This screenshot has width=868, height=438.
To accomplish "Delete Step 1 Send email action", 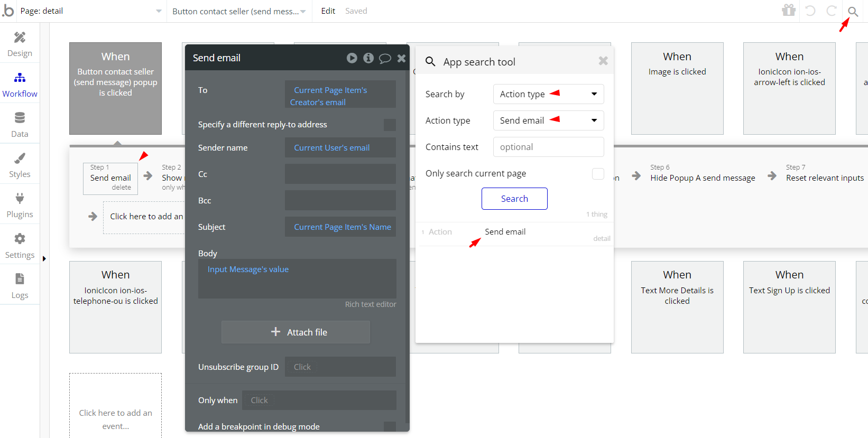I will click(121, 188).
